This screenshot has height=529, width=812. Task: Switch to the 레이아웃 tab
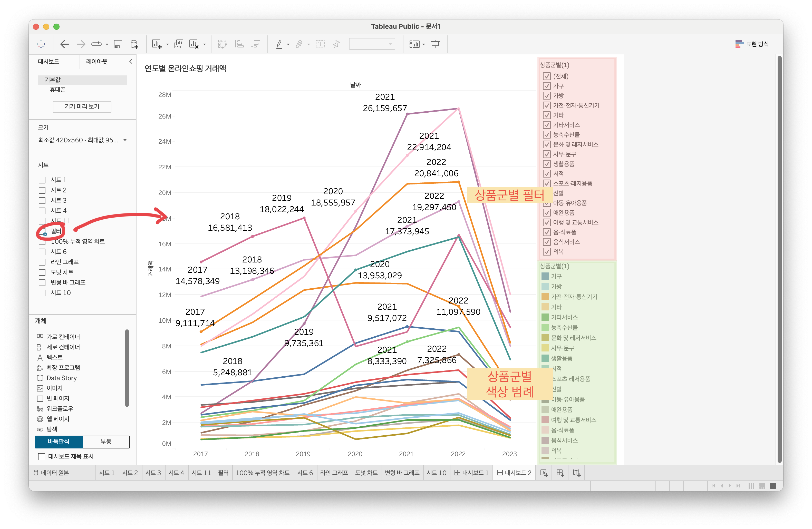96,61
